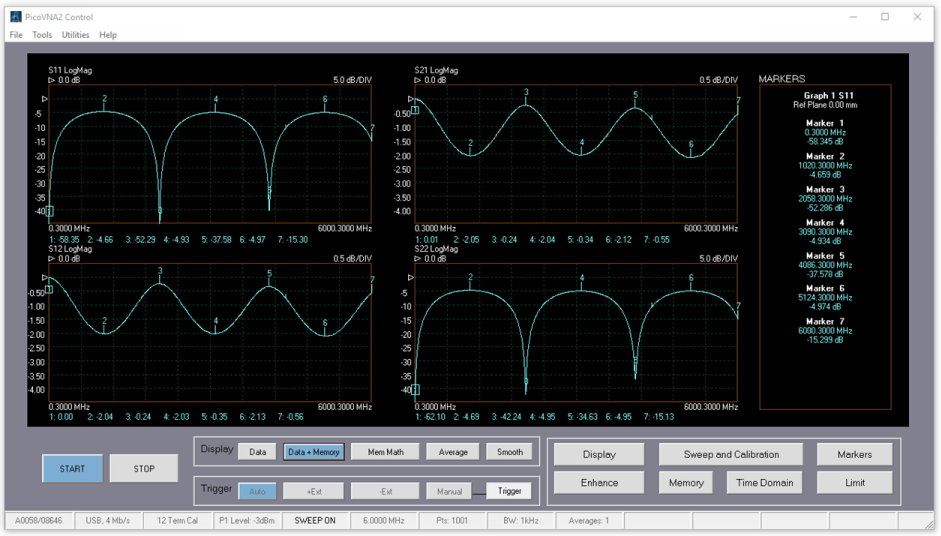Image resolution: width=941 pixels, height=536 pixels.
Task: Open the Time Domain settings
Action: point(764,482)
